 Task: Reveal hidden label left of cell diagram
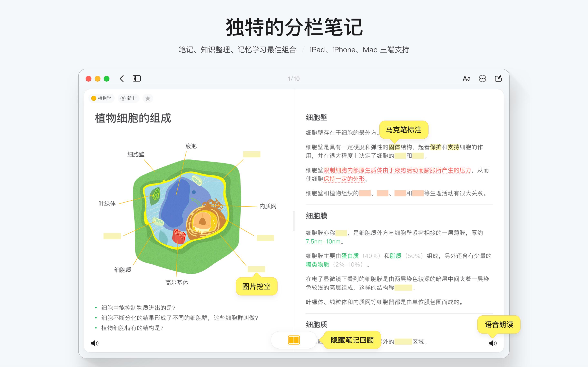(112, 236)
